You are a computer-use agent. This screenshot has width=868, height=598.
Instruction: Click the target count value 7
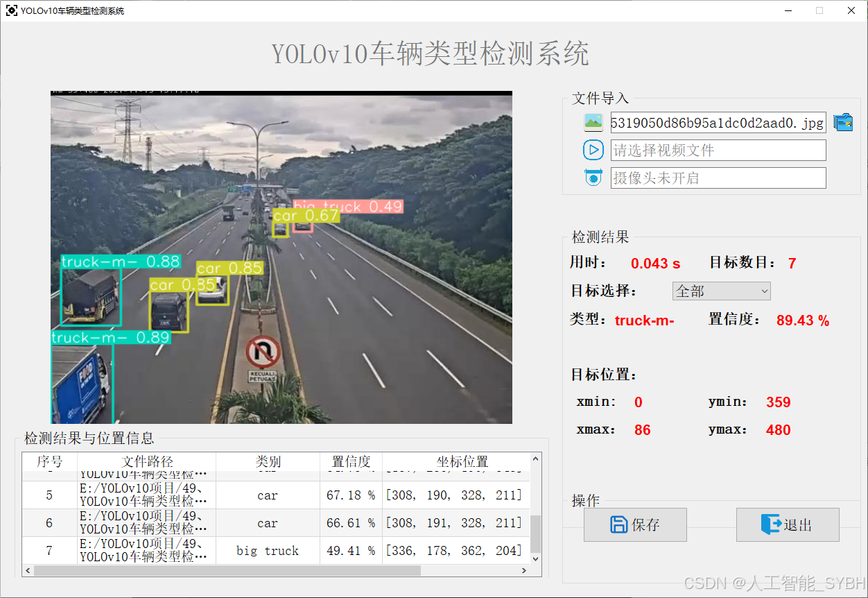[792, 264]
